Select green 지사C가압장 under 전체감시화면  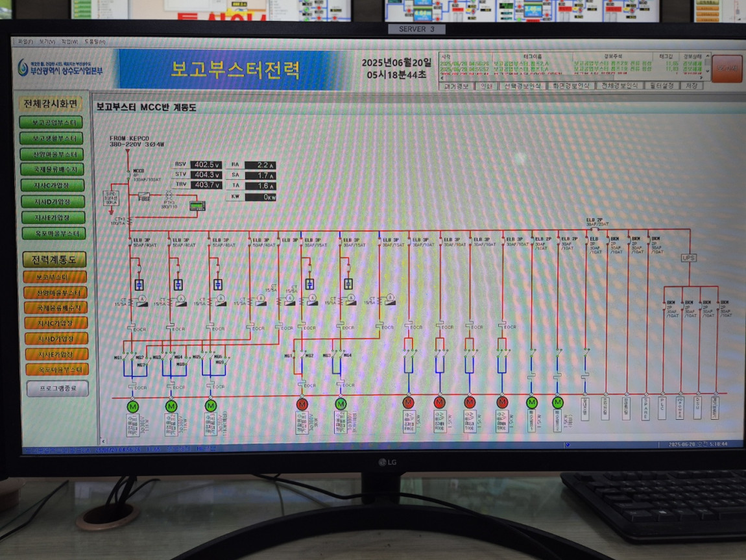(x=53, y=186)
